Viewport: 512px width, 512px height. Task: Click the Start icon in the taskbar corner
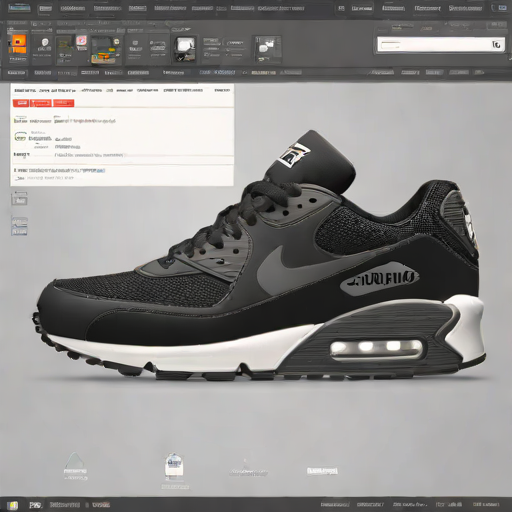13,505
